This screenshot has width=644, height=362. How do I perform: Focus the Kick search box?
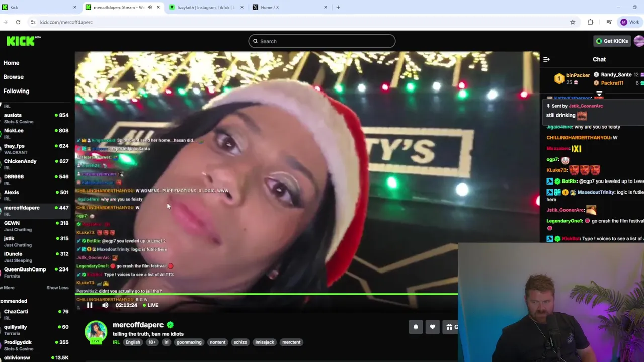pyautogui.click(x=321, y=41)
